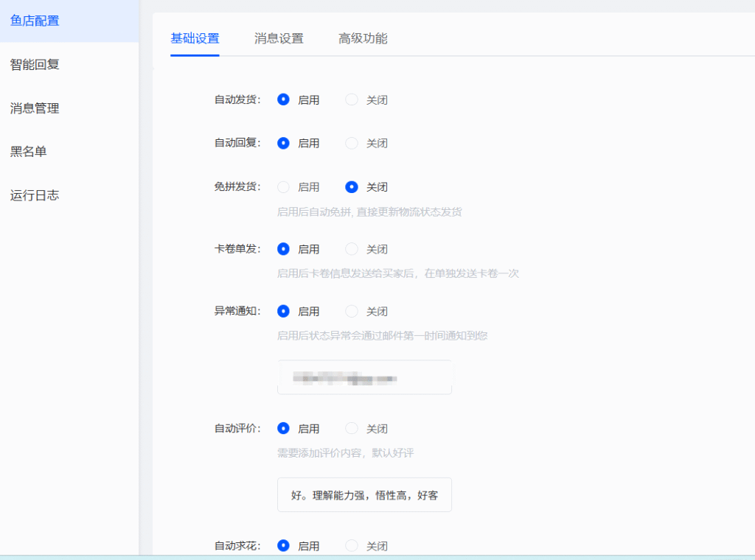Click the 自动评价 field label
This screenshot has width=755, height=560.
[237, 428]
